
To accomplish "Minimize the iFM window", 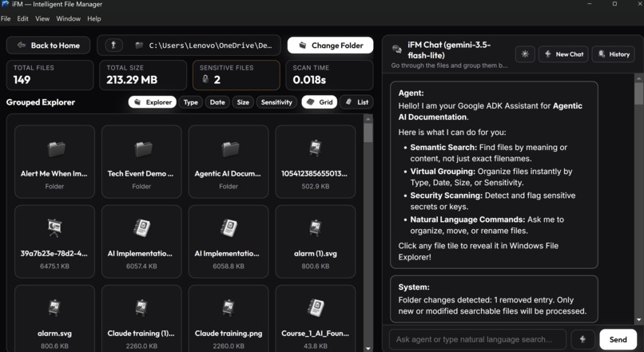I will click(590, 4).
